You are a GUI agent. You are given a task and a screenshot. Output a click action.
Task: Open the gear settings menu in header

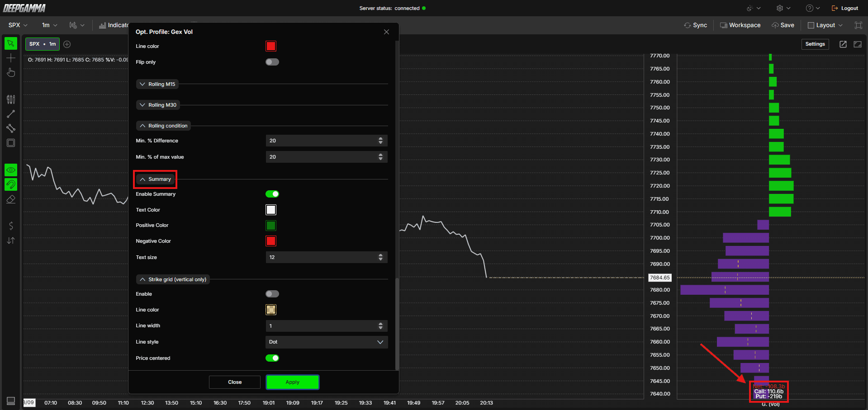[x=783, y=8]
